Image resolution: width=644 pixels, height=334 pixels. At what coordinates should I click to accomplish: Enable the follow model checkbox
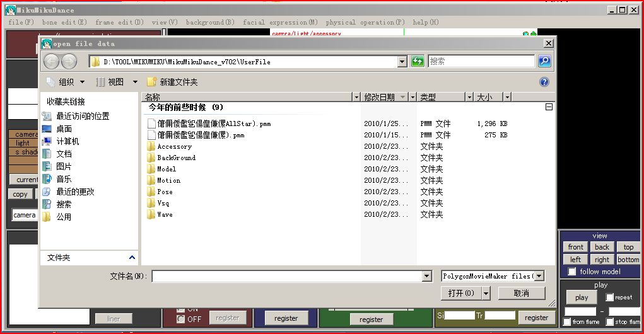[571, 272]
